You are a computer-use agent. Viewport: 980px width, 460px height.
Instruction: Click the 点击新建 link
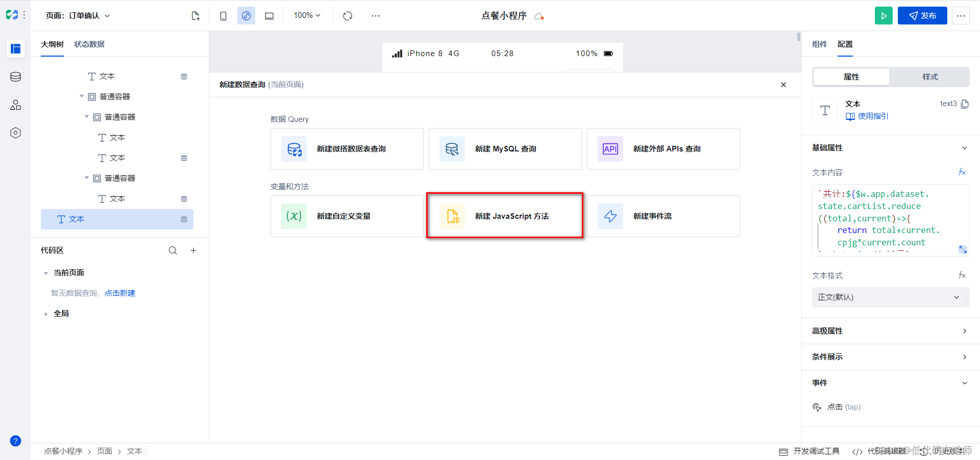[x=120, y=293]
